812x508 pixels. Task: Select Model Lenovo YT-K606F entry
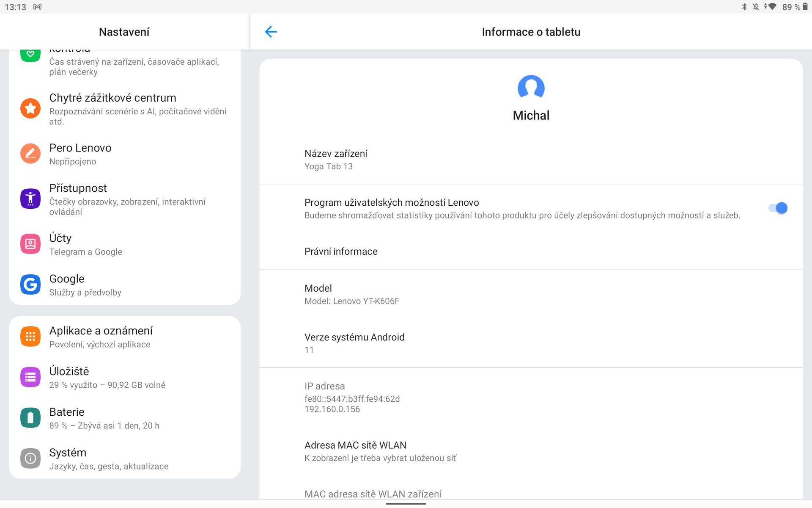click(351, 294)
